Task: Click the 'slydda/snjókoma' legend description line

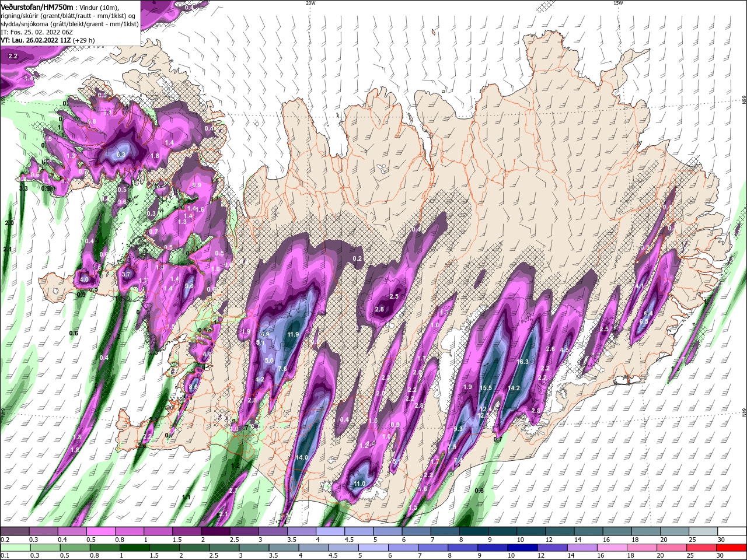Action: pos(69,23)
